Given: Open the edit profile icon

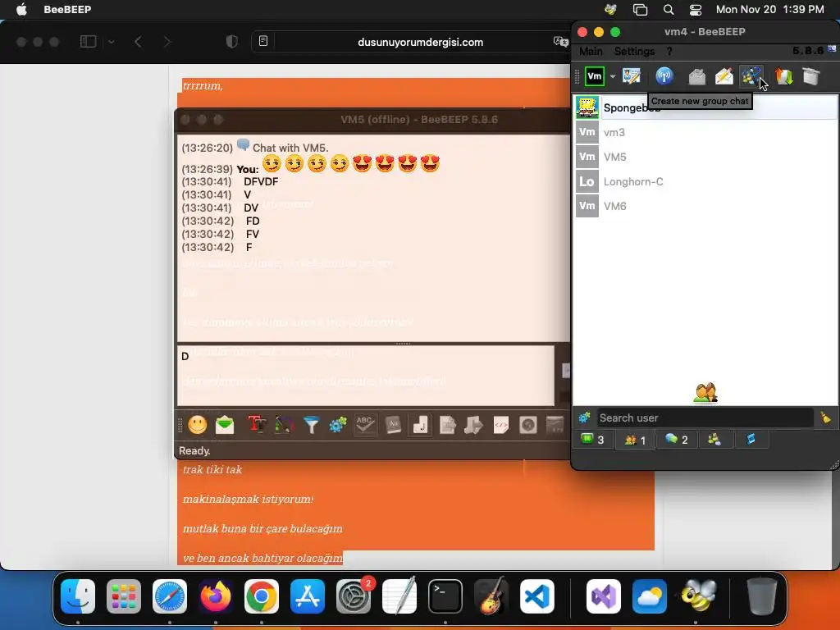Looking at the screenshot, I should 632,76.
